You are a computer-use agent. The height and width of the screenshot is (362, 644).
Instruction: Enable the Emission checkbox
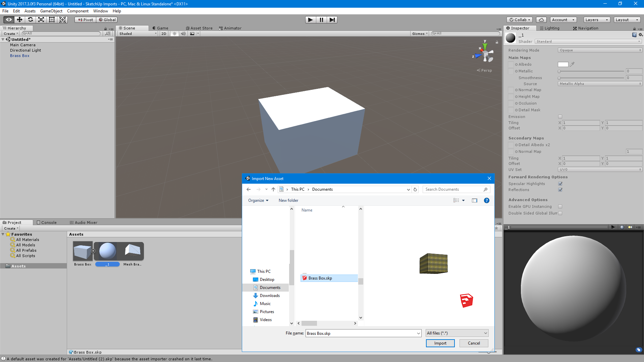[560, 117]
